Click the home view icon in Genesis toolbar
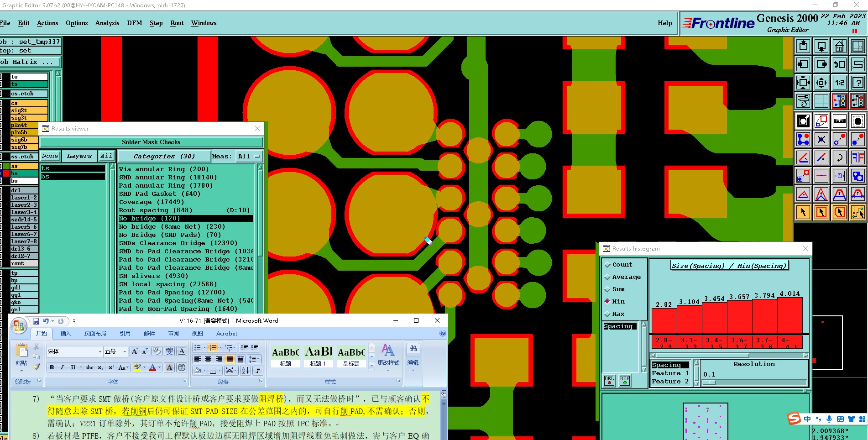Viewport: 868px width, 440px height. [839, 46]
